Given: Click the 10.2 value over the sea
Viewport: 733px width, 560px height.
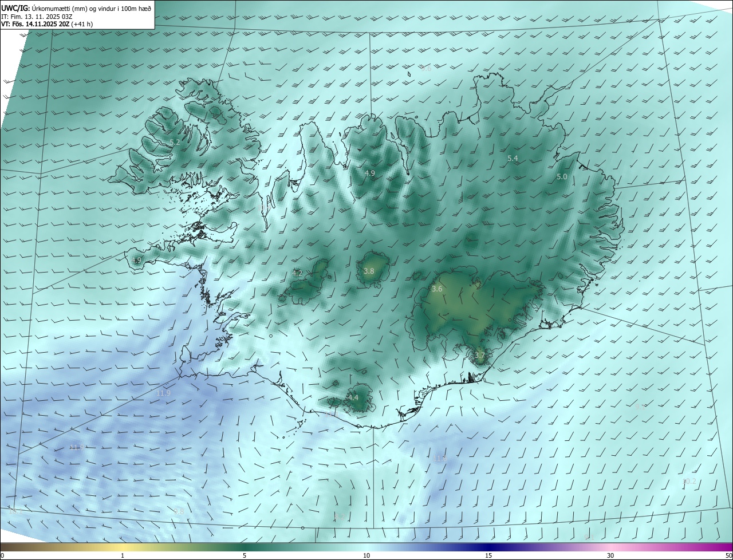Looking at the screenshot, I should pyautogui.click(x=689, y=481).
